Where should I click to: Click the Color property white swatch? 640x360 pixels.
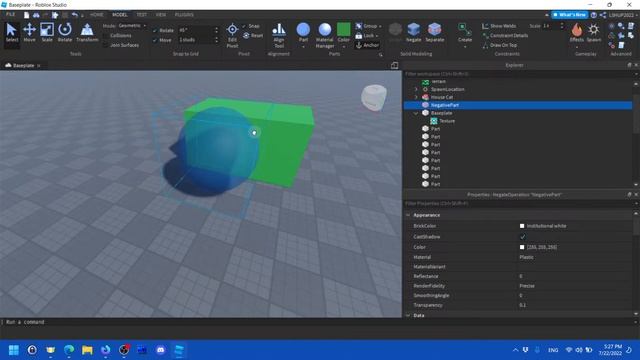click(522, 247)
